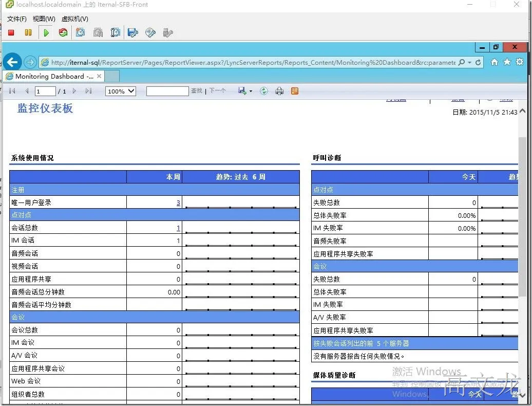532x406 pixels.
Task: Reset the virtual machine
Action: (x=63, y=32)
